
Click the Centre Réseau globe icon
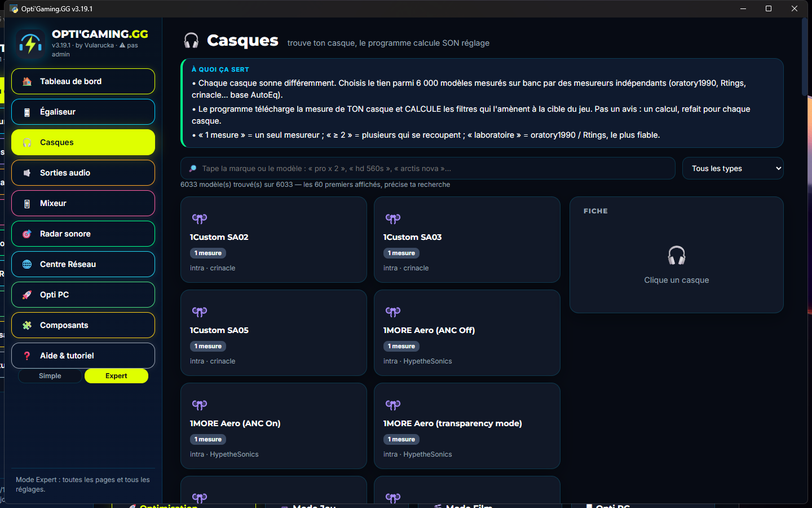(x=27, y=264)
